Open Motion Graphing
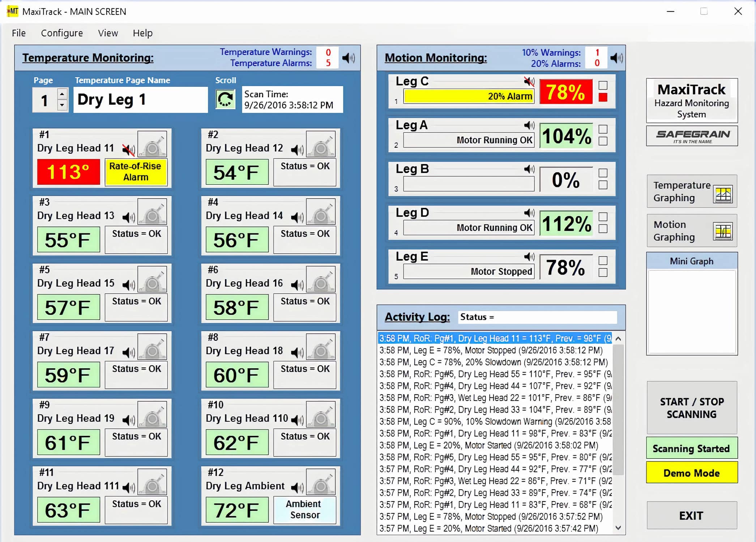This screenshot has height=542, width=756. tap(691, 231)
